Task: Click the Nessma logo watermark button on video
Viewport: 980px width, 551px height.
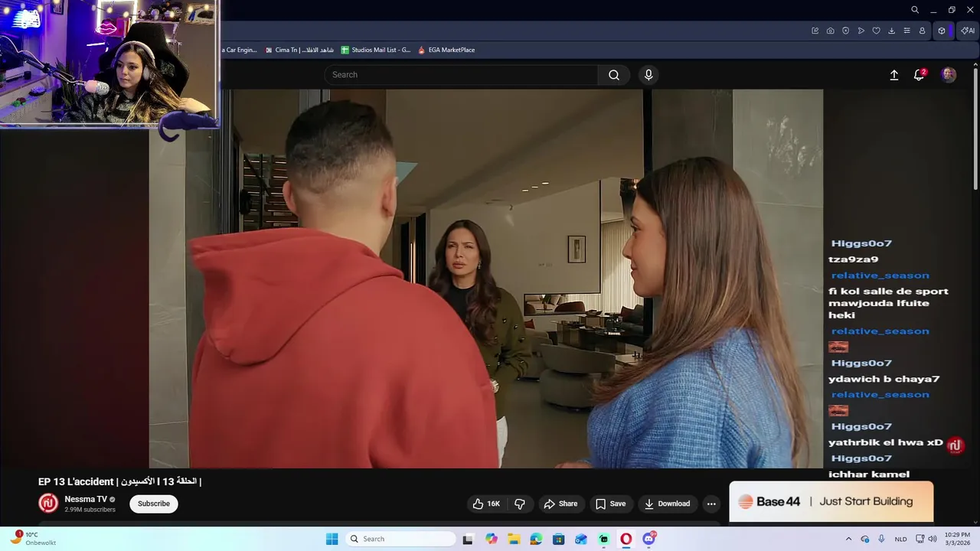Action: tap(955, 445)
